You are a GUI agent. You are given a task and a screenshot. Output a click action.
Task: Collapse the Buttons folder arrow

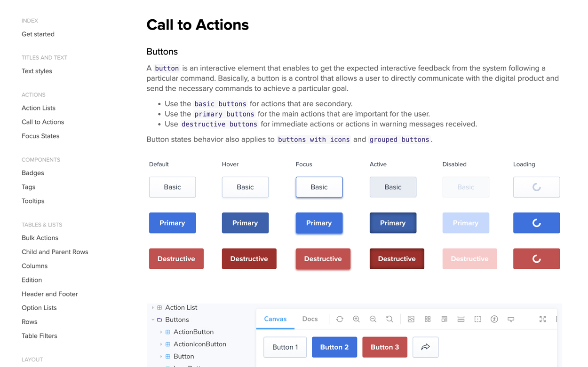coord(153,320)
